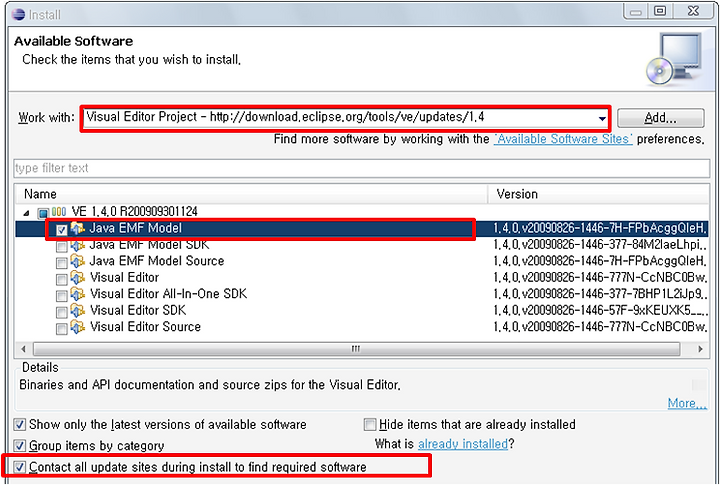Open the Available Software Sites link
The image size is (720, 485).
point(563,139)
